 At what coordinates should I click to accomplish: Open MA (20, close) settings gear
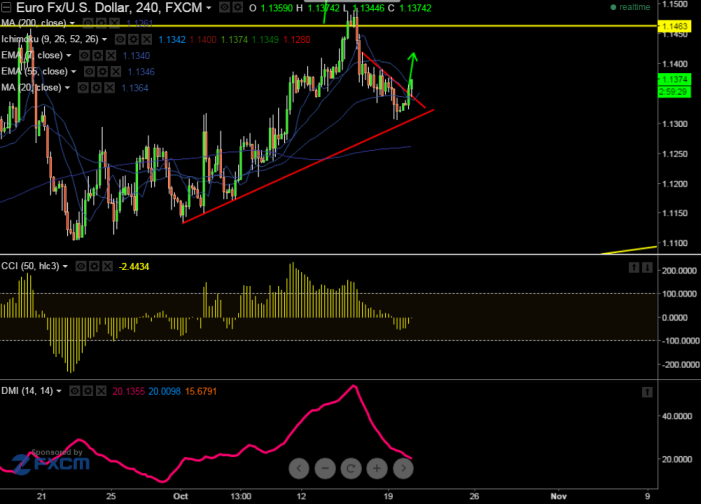pos(96,88)
